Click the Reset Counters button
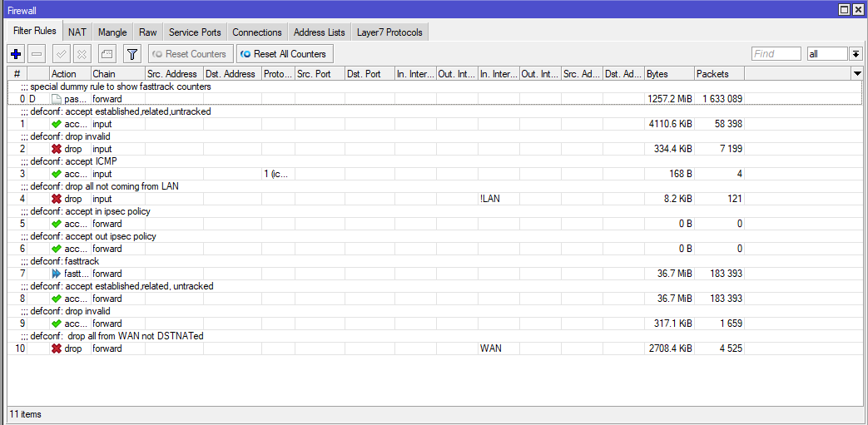The width and height of the screenshot is (868, 425). (x=191, y=54)
